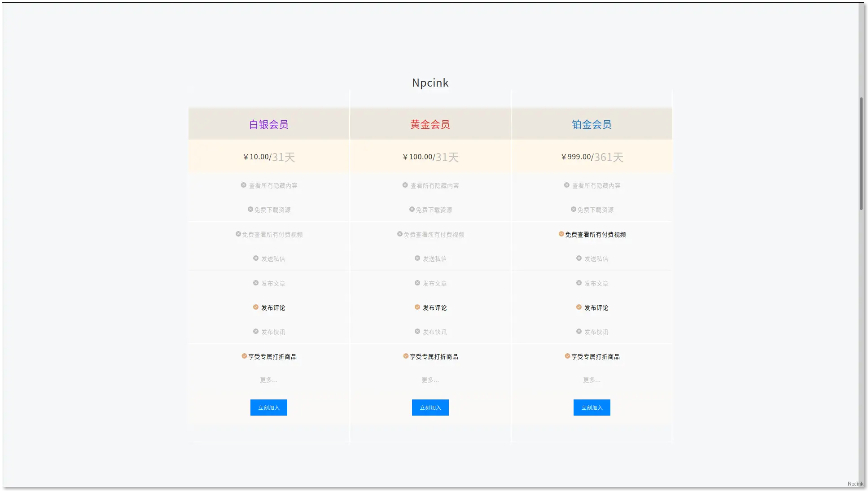Click the check icon beside 白银会员 发布评论
The width and height of the screenshot is (868, 491).
click(x=256, y=307)
